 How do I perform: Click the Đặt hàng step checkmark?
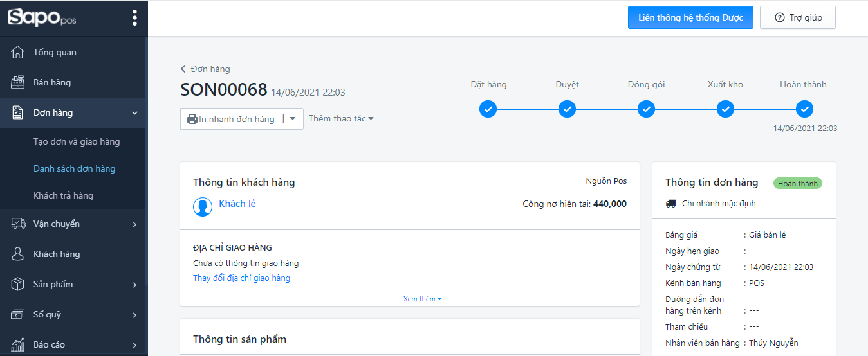pos(488,109)
